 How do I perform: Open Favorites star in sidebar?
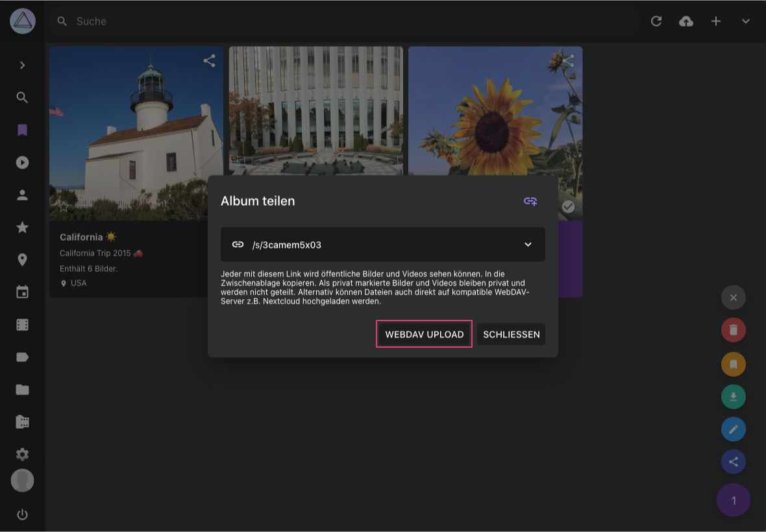[x=22, y=227]
